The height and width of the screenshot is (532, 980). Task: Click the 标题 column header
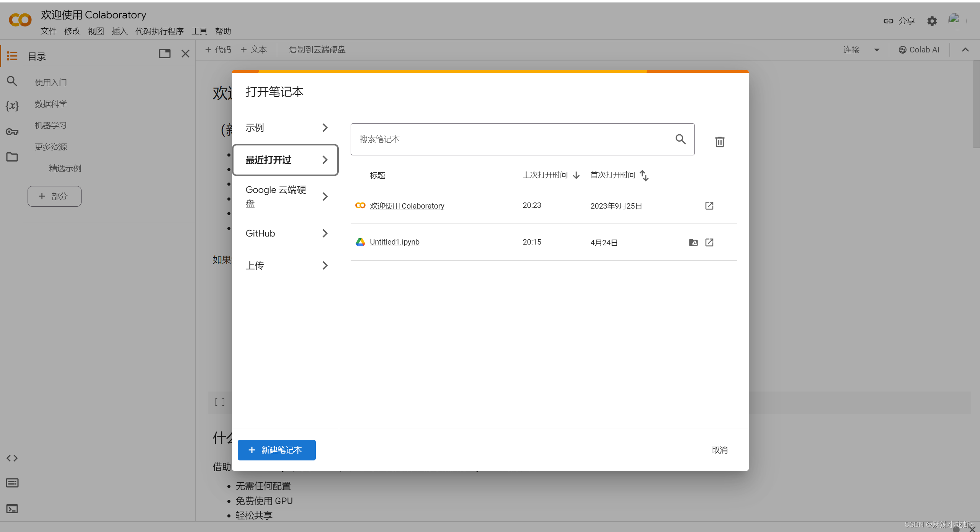click(x=377, y=175)
